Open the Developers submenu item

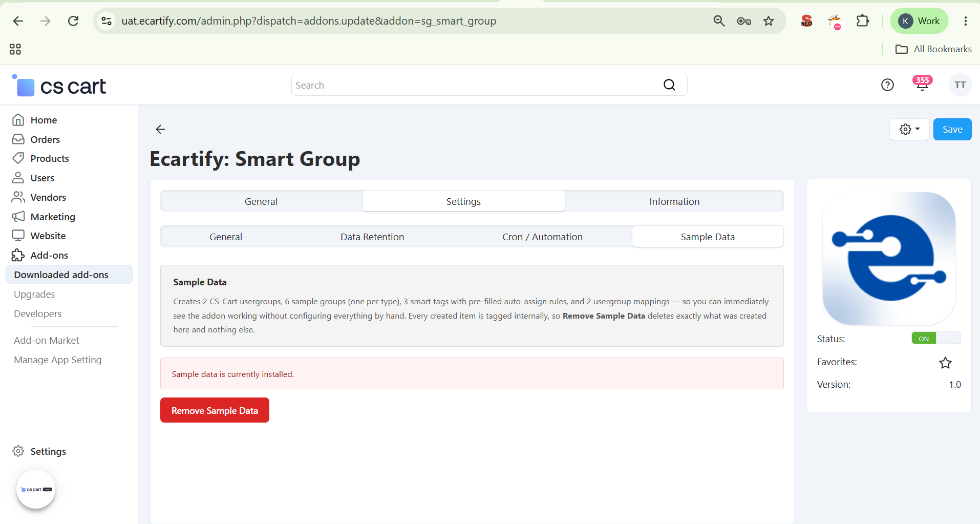(x=38, y=313)
